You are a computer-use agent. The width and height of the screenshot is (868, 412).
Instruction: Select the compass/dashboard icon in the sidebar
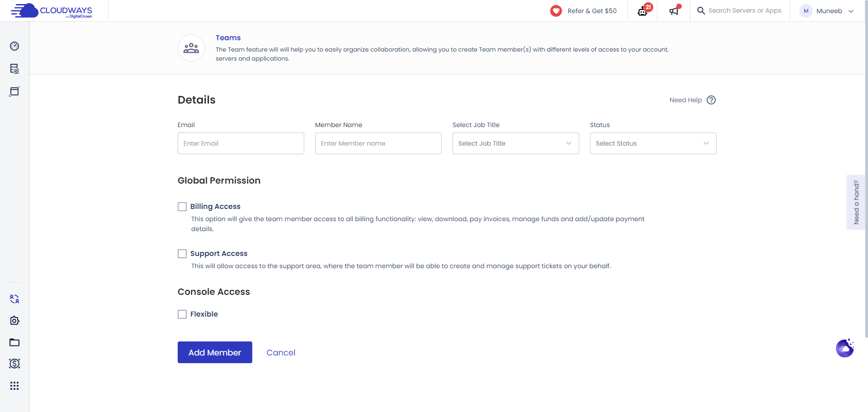click(14, 46)
